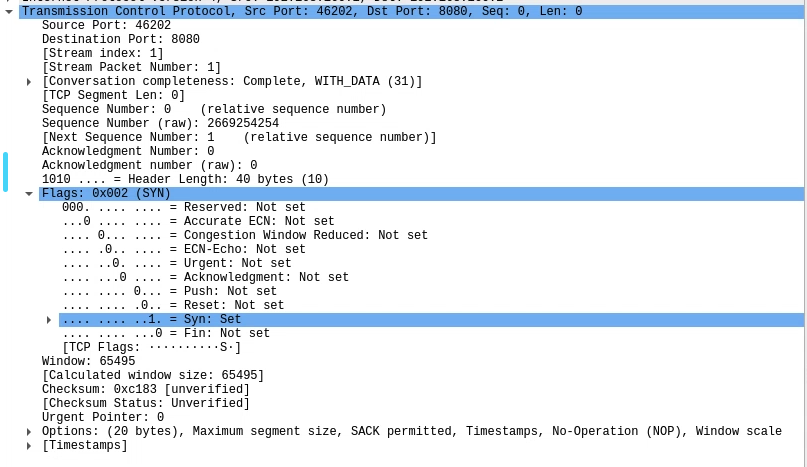807x467 pixels.
Task: Expand the Options (20 bytes) section
Action: 29,431
